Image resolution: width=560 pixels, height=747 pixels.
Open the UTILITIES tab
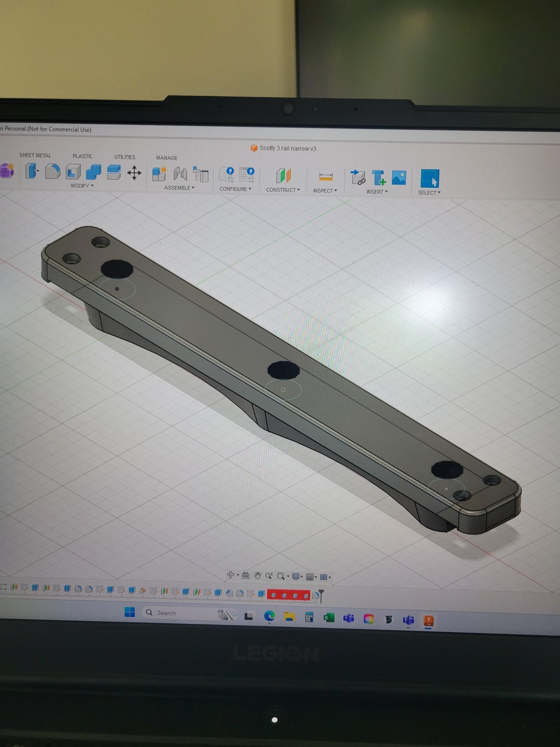click(x=124, y=157)
